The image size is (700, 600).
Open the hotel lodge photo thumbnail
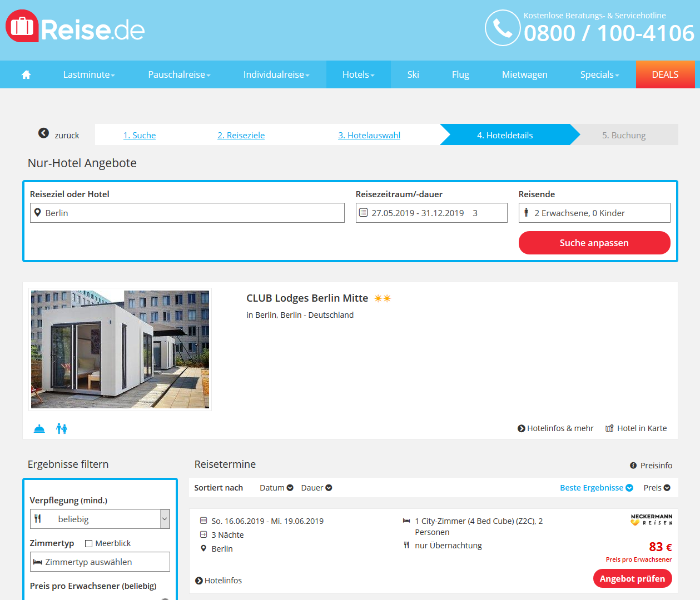click(120, 349)
